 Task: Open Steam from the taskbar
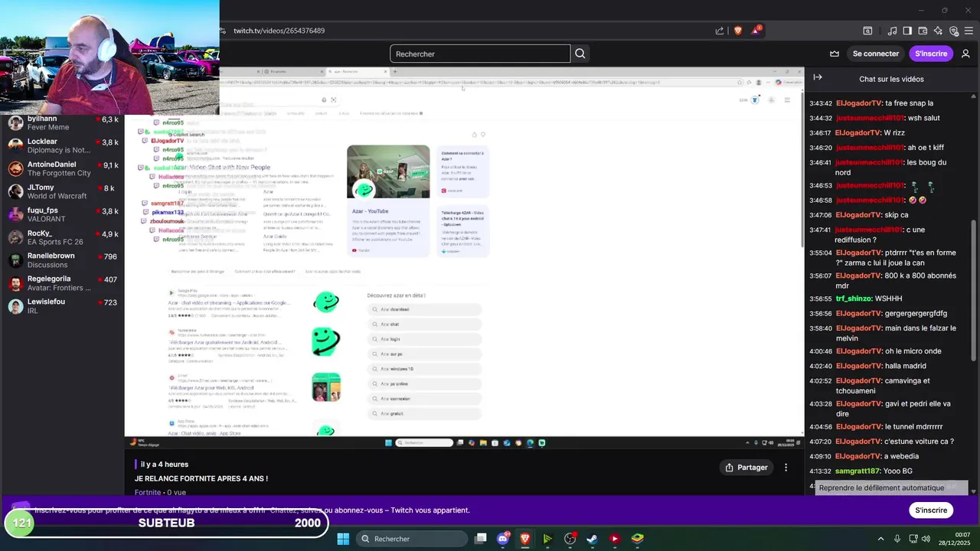click(x=592, y=539)
